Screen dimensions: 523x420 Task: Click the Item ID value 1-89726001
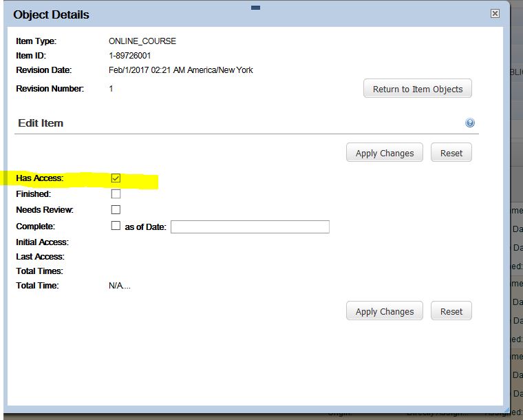coord(130,55)
